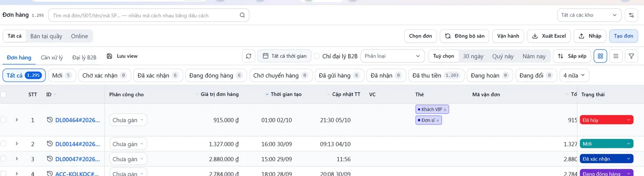Switch to grid view icon

click(x=600, y=56)
